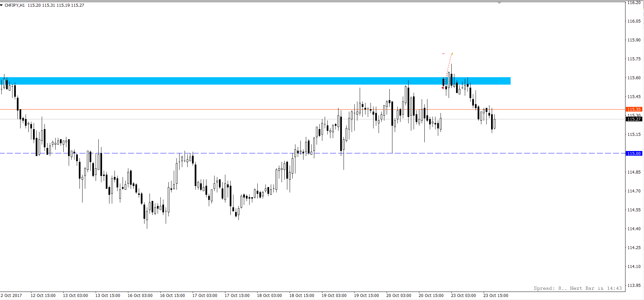Click the 12 Oct 15:00 time label
Screen dimensions: 644x300
click(43, 296)
